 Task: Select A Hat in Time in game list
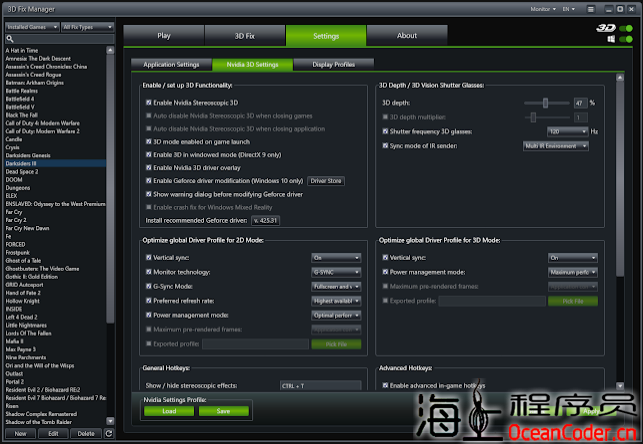(55, 50)
